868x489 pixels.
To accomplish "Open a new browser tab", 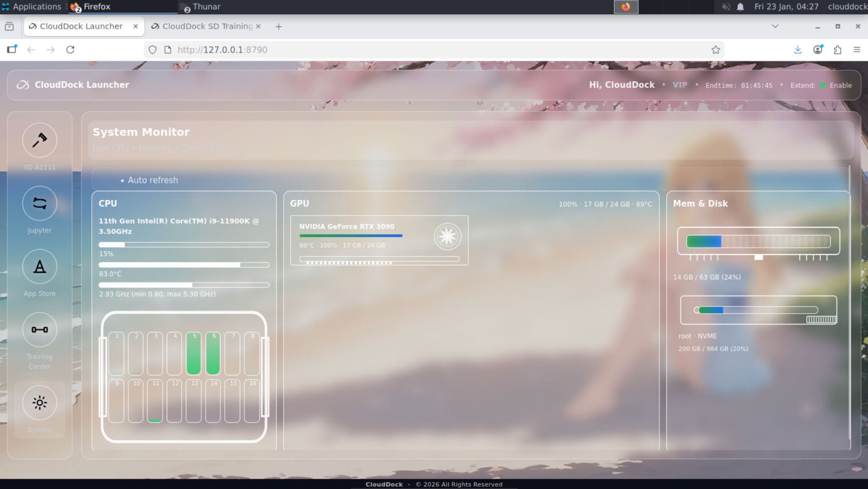I will click(278, 26).
